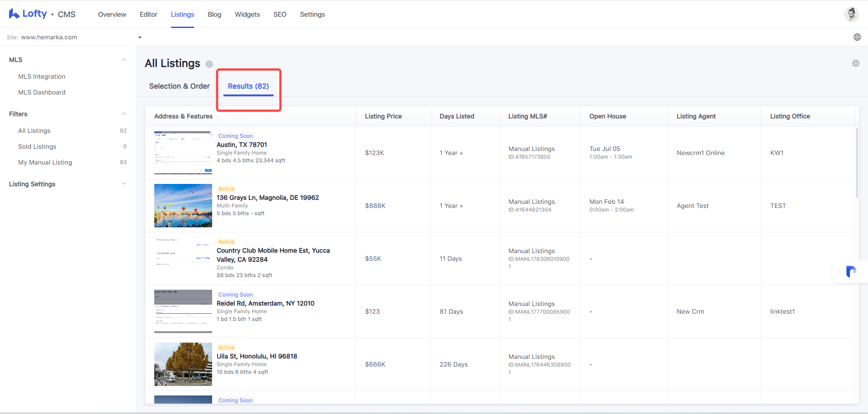Click the Lofty logo icon

14,14
